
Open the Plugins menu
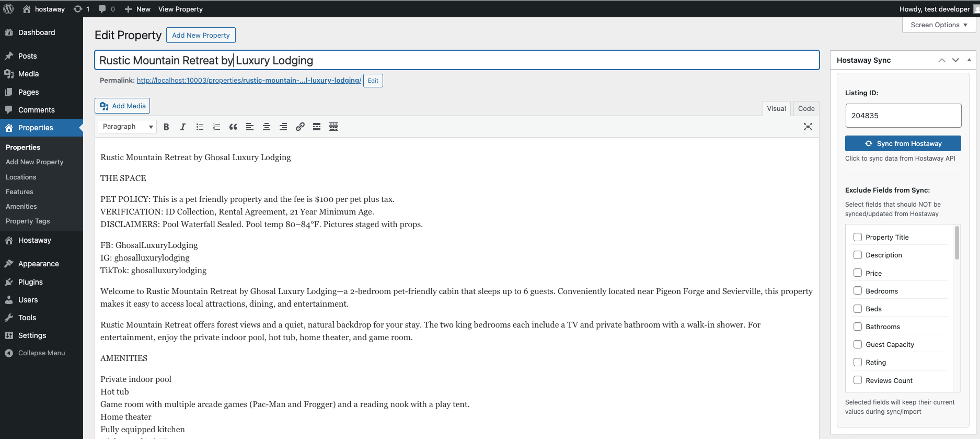tap(41, 282)
